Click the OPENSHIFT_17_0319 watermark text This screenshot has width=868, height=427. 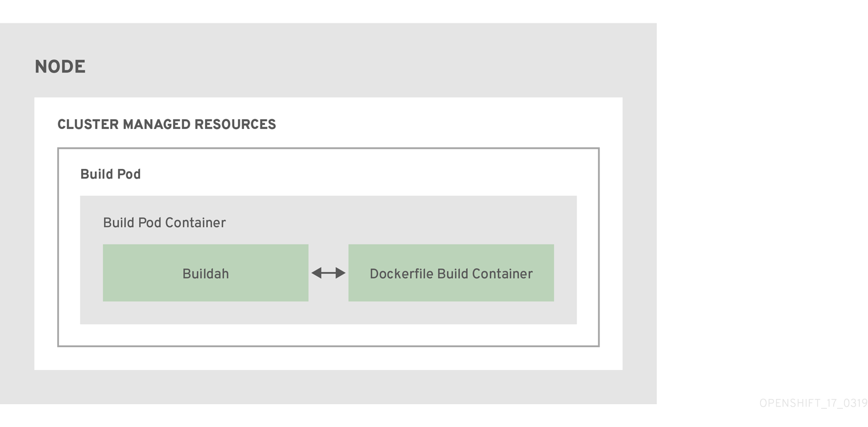pos(813,404)
